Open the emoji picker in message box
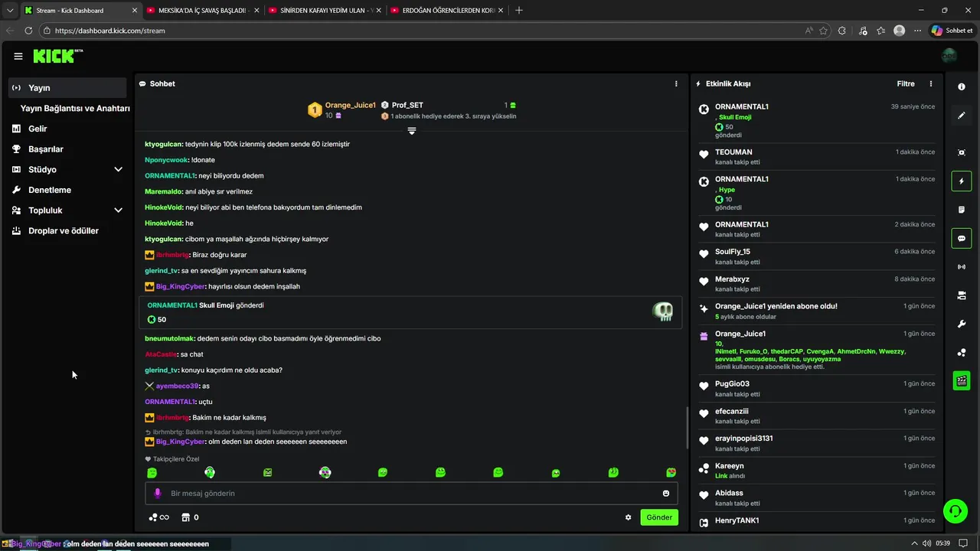Viewport: 980px width, 551px height. pos(666,494)
